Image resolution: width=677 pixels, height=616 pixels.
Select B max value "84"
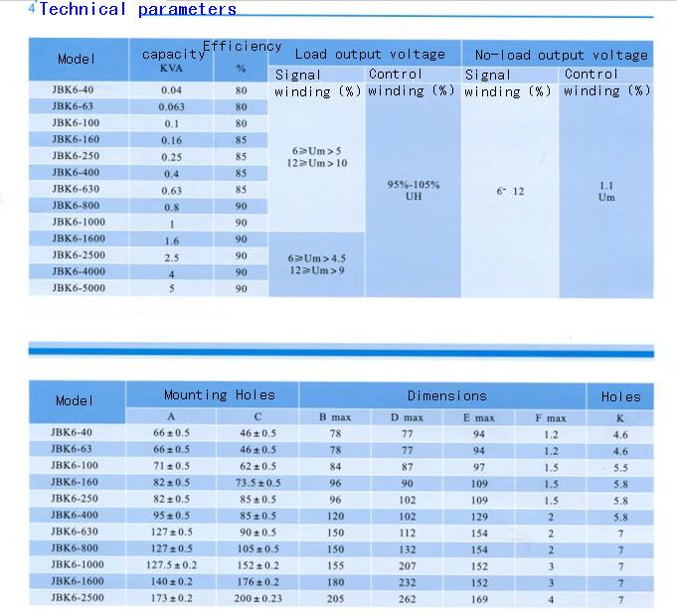[335, 466]
